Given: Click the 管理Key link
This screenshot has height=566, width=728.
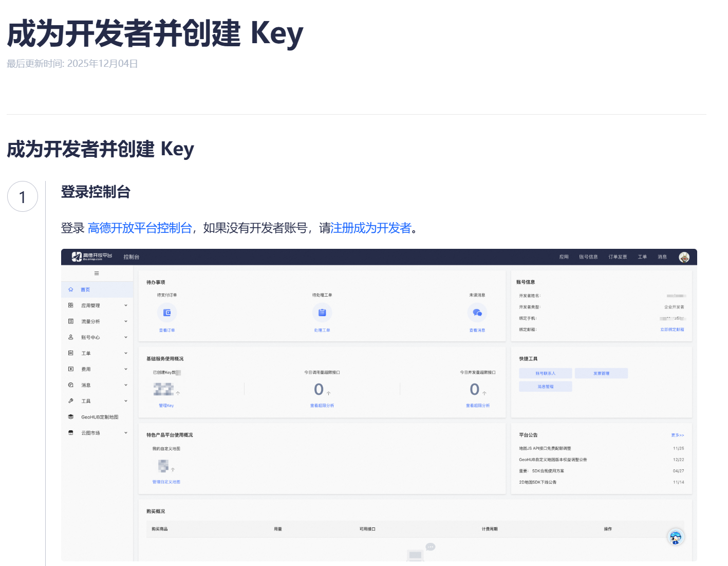Looking at the screenshot, I should [x=166, y=406].
